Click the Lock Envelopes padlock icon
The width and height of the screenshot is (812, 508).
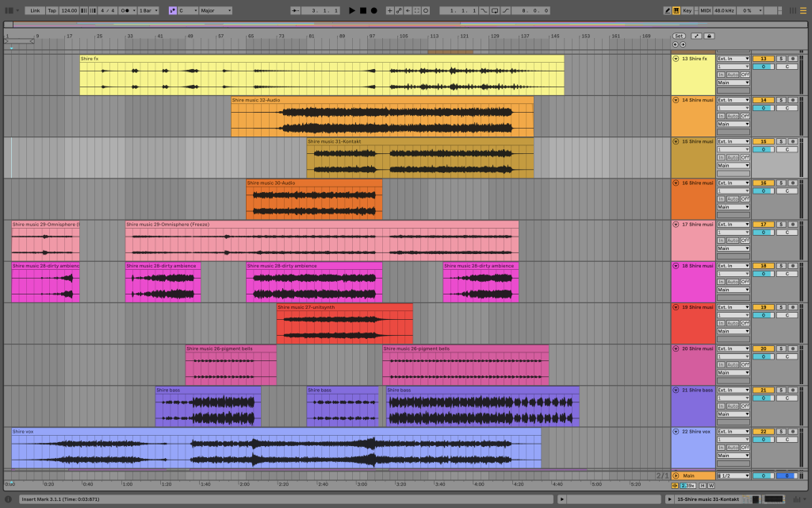pyautogui.click(x=709, y=36)
